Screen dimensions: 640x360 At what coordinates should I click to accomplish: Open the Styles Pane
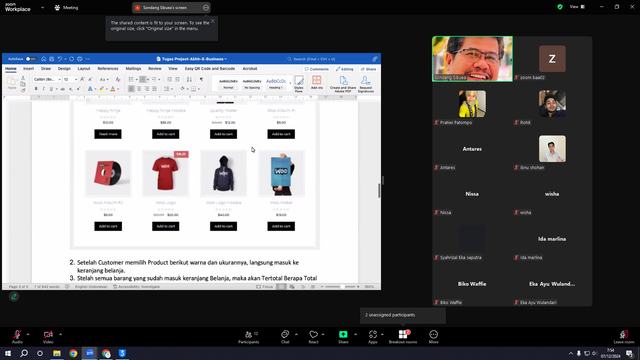tap(299, 83)
